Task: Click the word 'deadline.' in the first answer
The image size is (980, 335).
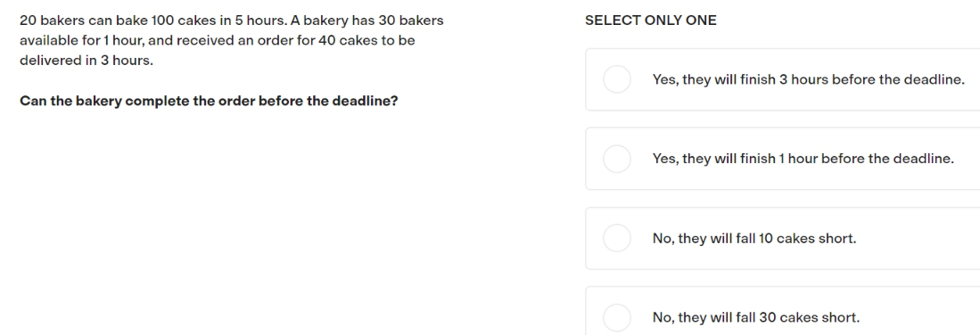Action: [935, 79]
